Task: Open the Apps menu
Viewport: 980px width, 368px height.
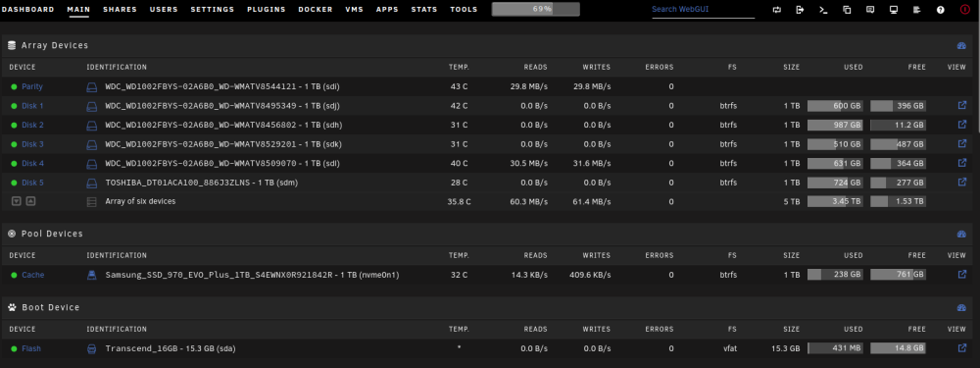Action: [387, 10]
